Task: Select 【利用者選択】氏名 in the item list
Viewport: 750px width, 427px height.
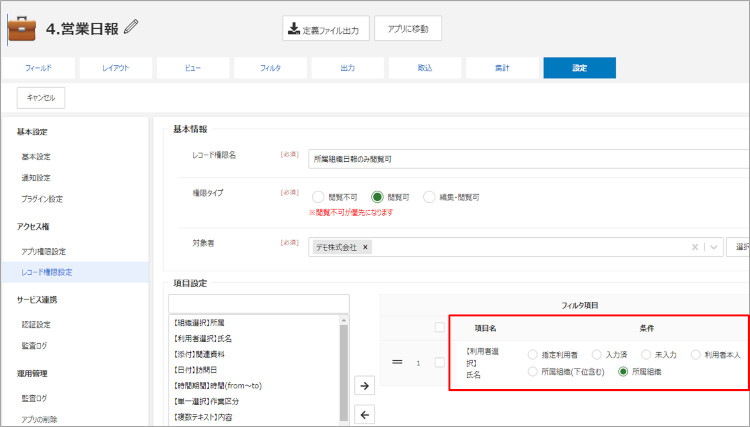Action: coord(203,339)
